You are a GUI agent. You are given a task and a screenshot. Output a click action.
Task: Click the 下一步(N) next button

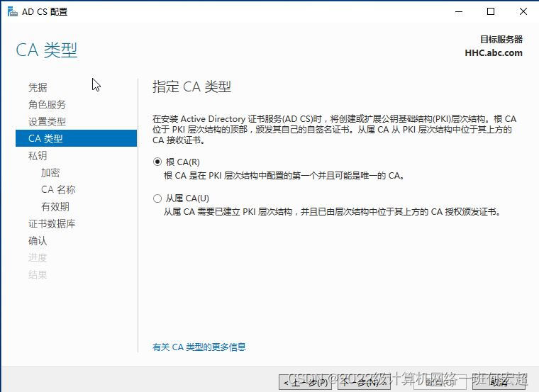click(365, 382)
